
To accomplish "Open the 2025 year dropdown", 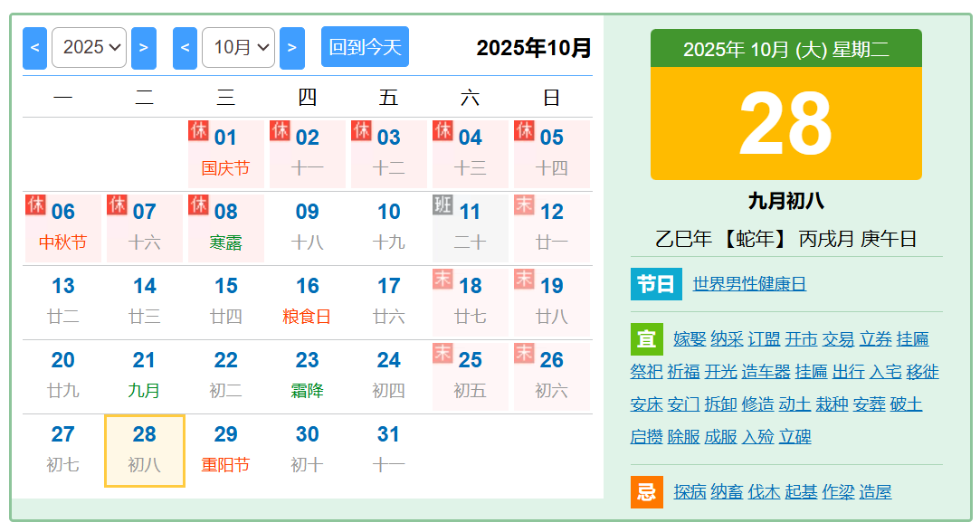I will 89,48.
